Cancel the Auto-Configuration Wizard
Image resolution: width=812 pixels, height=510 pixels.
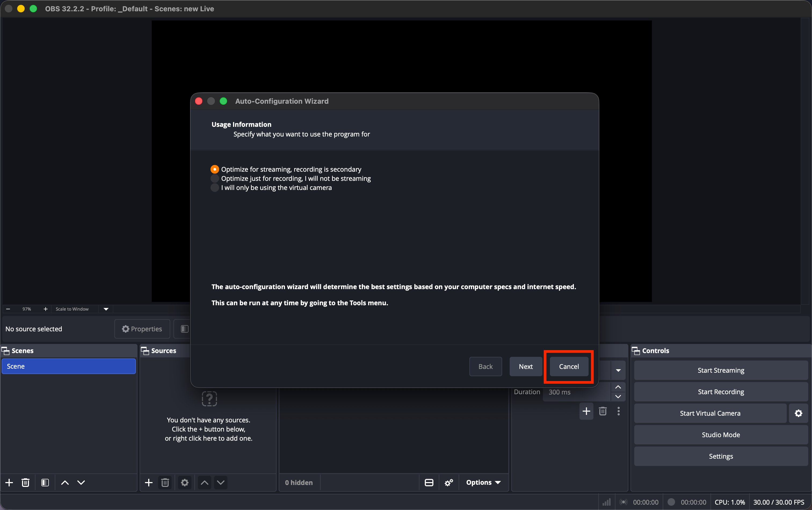(569, 367)
